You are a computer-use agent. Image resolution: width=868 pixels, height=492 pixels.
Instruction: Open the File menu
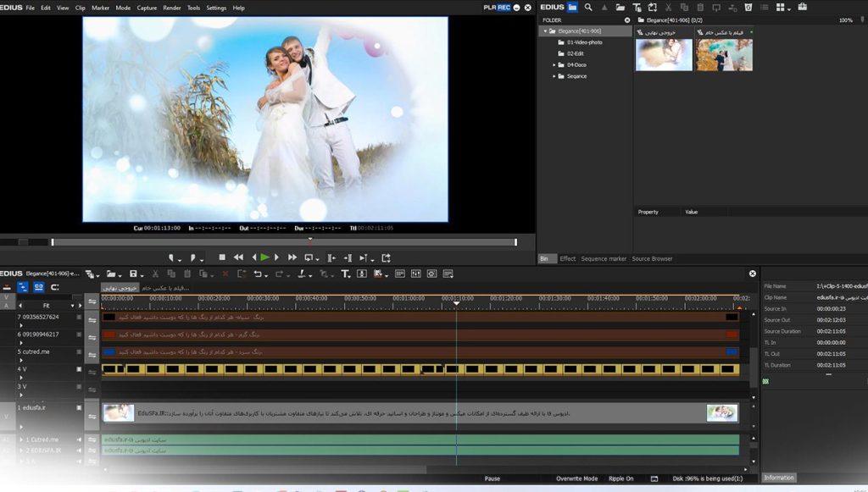30,8
